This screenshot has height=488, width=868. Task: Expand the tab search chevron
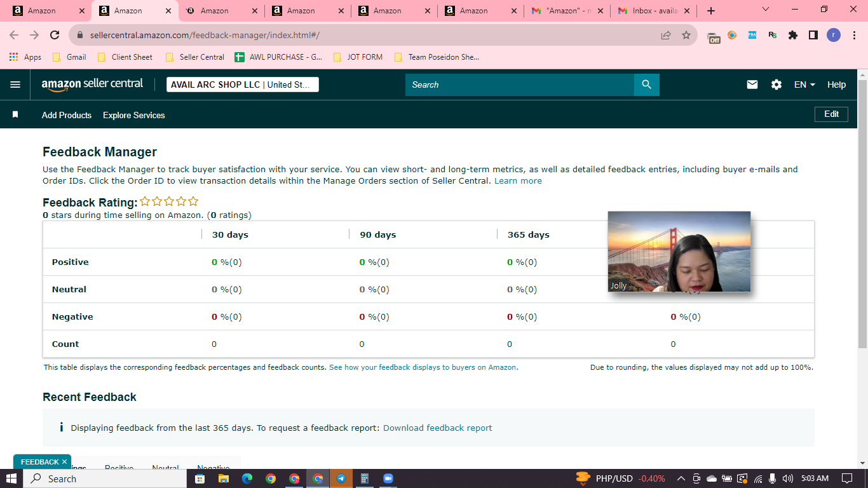coord(765,10)
